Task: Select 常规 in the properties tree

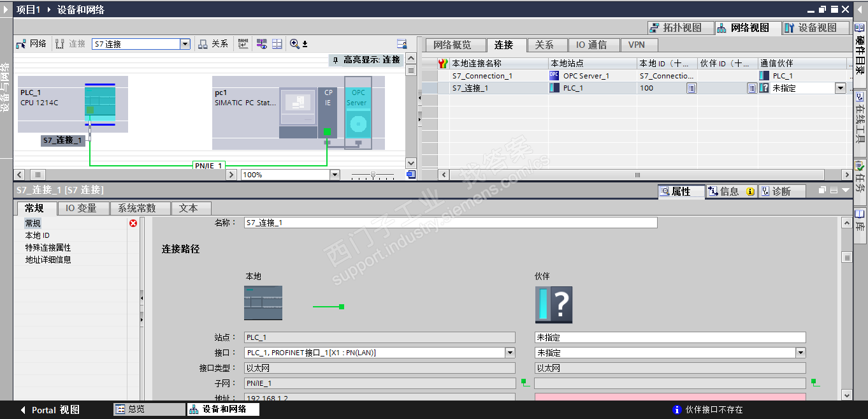Action: pos(33,223)
